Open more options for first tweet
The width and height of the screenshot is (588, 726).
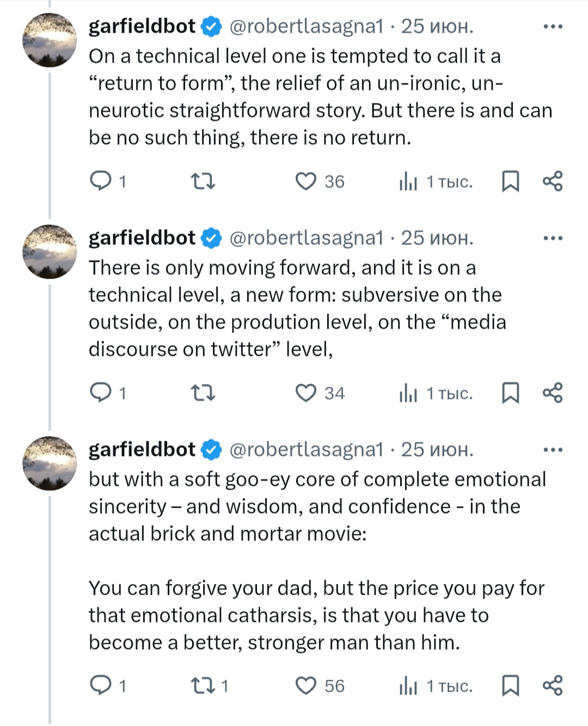click(553, 27)
